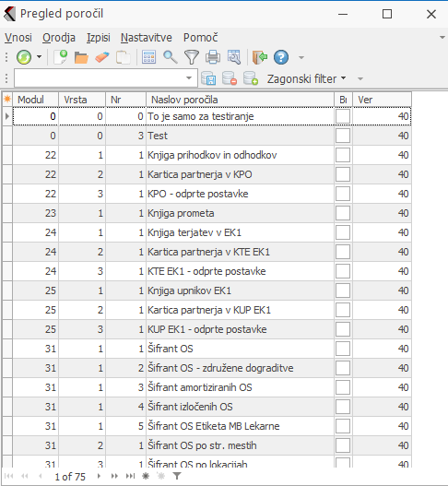Click the funnel filter toolbar icon
Image resolution: width=448 pixels, height=486 pixels.
(x=192, y=58)
